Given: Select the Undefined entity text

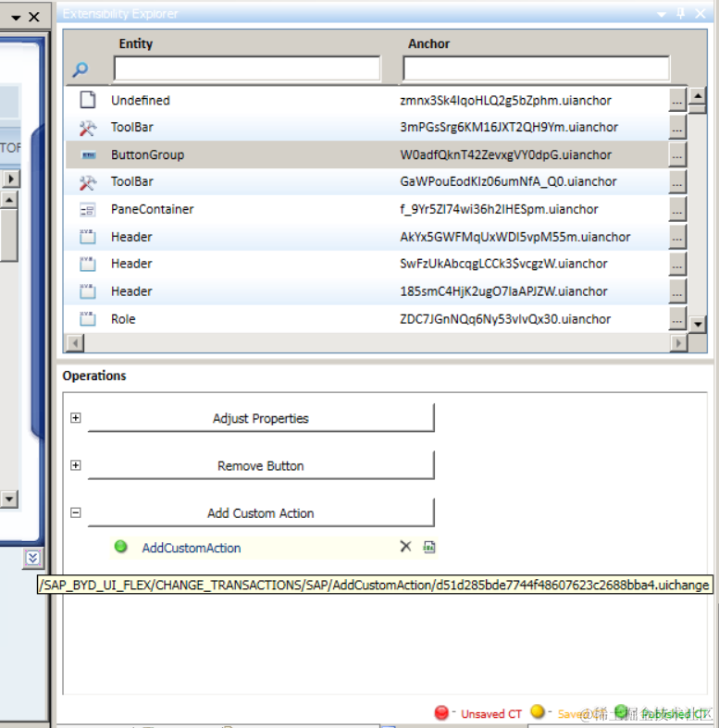Looking at the screenshot, I should coord(141,100).
